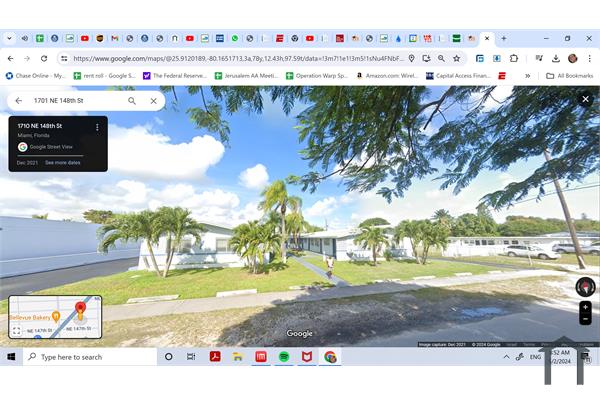Open 'Amazon.com: Wirel...' bookmark
Image resolution: width=600 pixels, height=395 pixels.
[387, 76]
